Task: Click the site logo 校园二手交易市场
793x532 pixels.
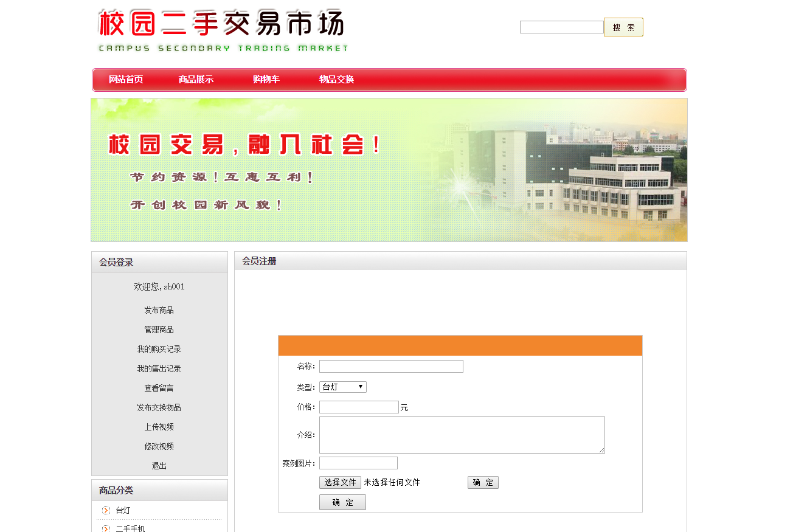Action: point(223,30)
